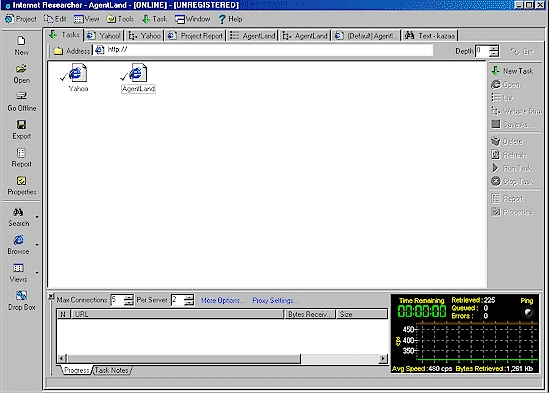This screenshot has height=394, width=550.
Task: Open the Report icon in left sidebar
Action: click(x=21, y=153)
